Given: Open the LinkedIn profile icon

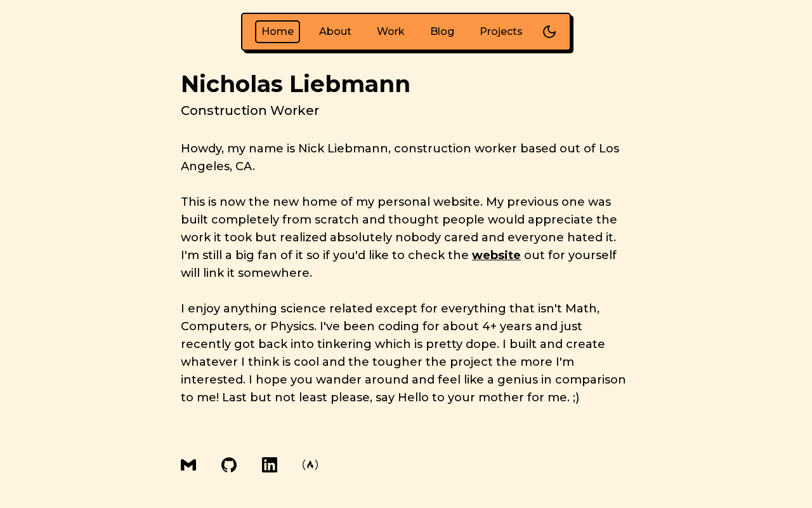Looking at the screenshot, I should [x=270, y=465].
